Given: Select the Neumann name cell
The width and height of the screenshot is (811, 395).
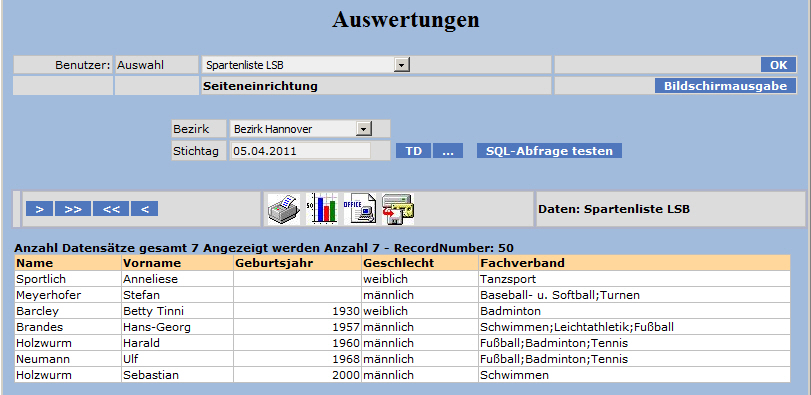Looking at the screenshot, I should 68,359.
